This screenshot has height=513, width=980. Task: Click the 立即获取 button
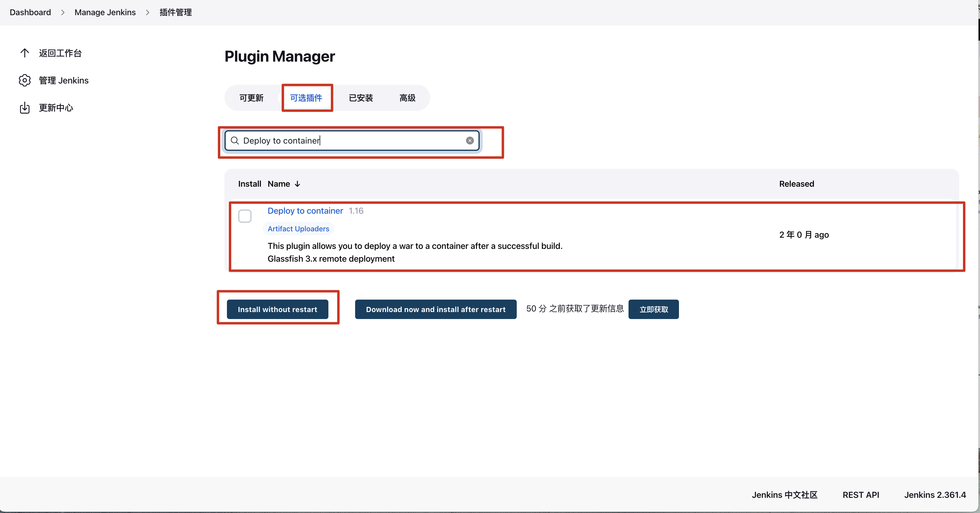[654, 309]
